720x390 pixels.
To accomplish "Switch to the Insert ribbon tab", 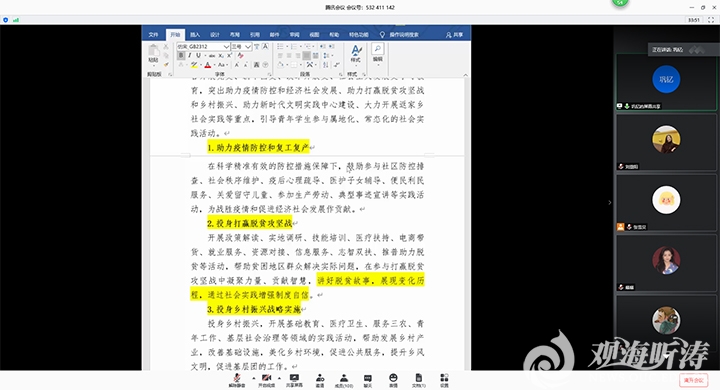I will [195, 34].
